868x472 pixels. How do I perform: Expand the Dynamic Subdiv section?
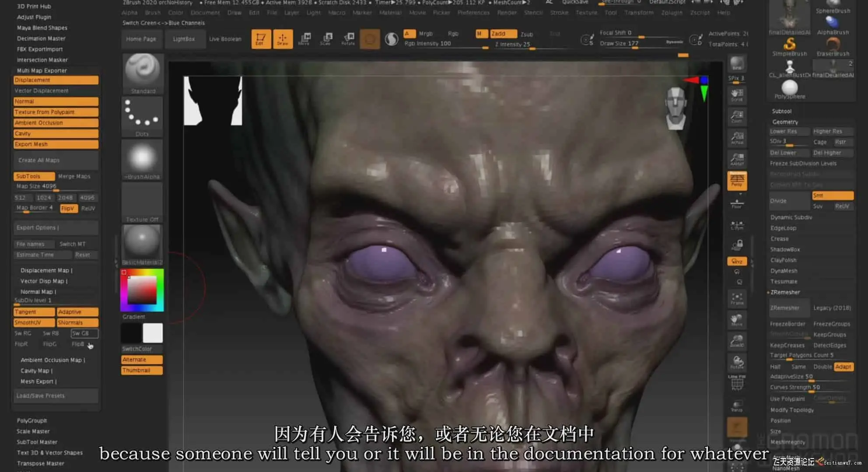pos(791,217)
